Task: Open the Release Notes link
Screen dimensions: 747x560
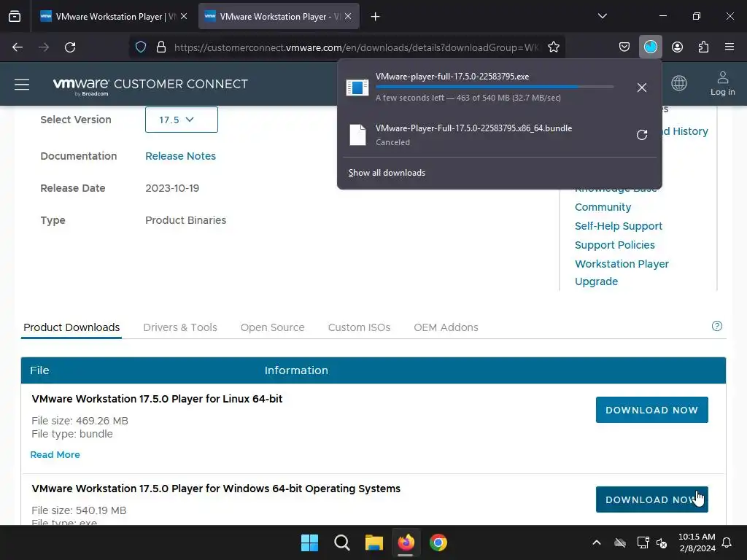Action: (x=181, y=156)
